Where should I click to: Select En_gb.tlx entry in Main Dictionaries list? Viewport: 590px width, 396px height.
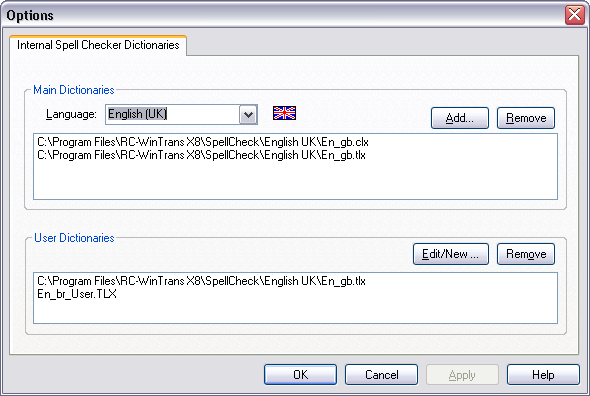coord(201,155)
